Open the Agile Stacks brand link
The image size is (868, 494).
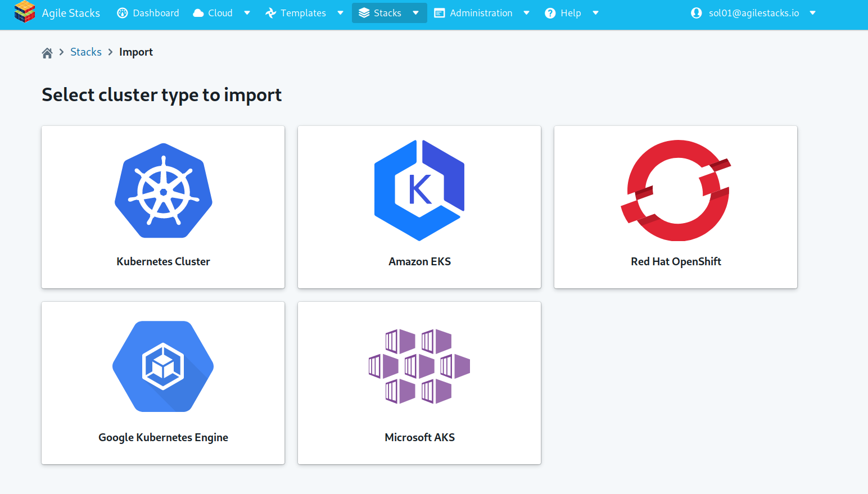pos(71,13)
